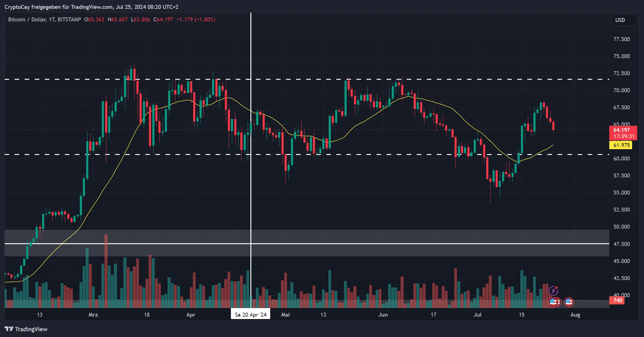Click the 'Mai' label on the time axis
The width and height of the screenshot is (644, 337).
coord(285,315)
